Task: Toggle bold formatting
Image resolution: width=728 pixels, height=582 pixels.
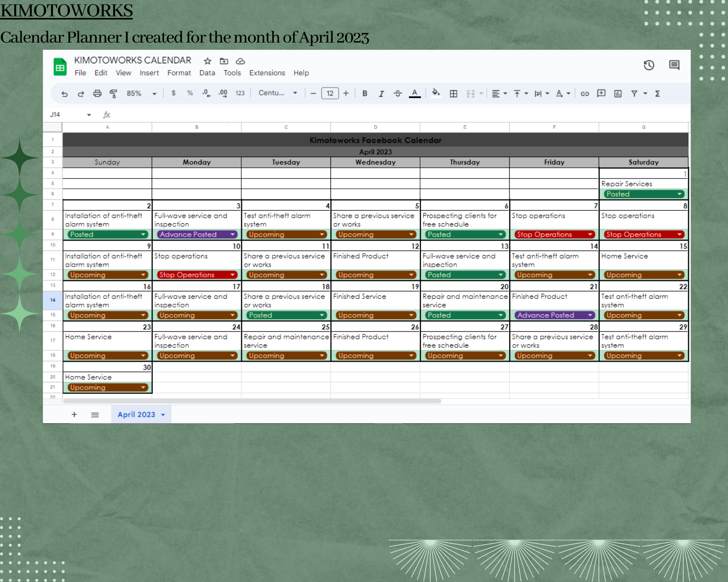Action: [x=365, y=93]
